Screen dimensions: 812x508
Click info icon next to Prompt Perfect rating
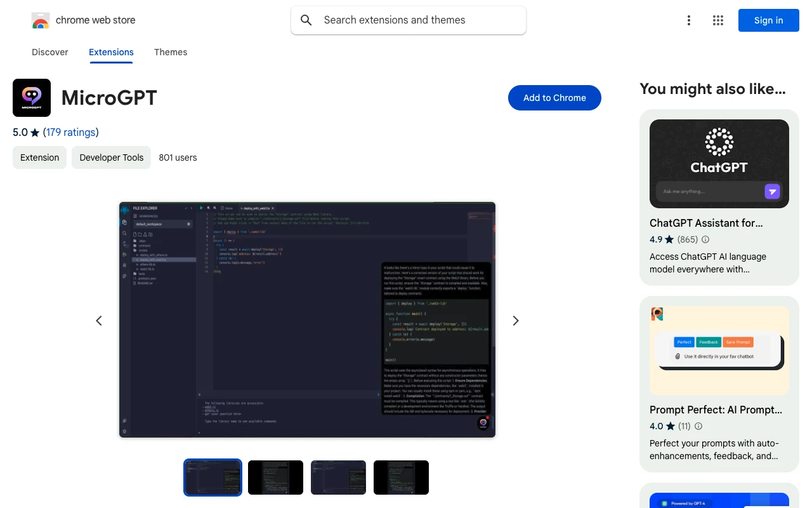click(x=698, y=426)
